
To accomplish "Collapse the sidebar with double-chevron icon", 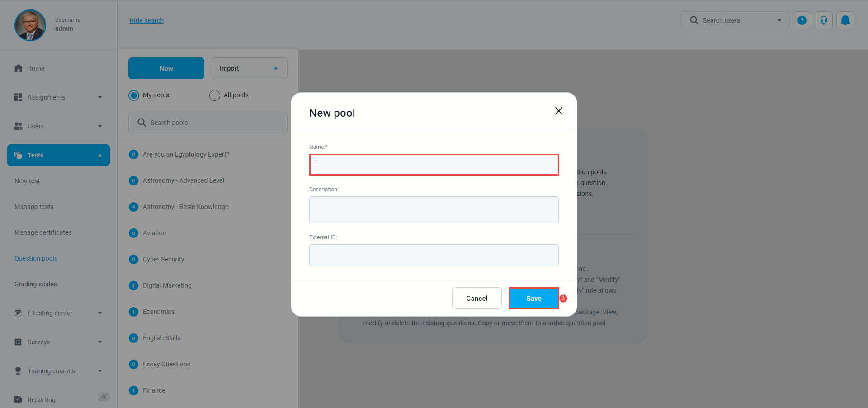I will tap(104, 397).
